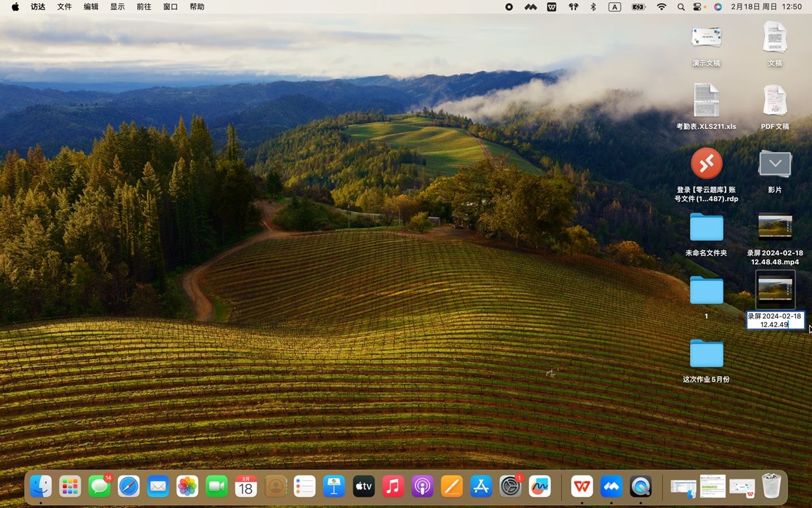The width and height of the screenshot is (812, 508).
Task: Show notifications via date and time
Action: [x=766, y=6]
